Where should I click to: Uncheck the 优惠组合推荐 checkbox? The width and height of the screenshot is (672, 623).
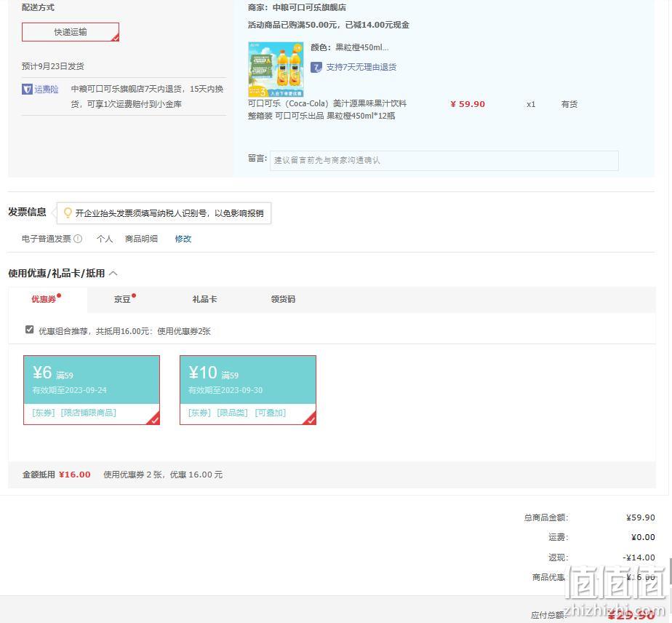pyautogui.click(x=30, y=330)
